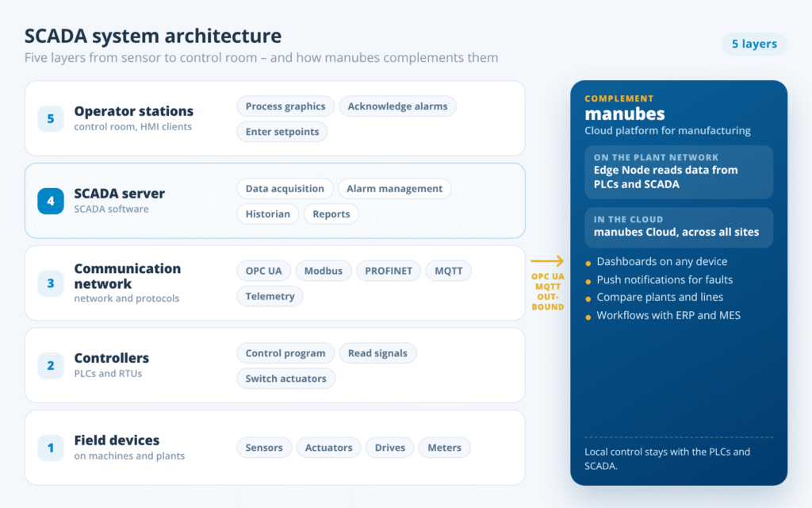Click the 'OPC UA MQTT OUT-BOUND' label

point(548,292)
